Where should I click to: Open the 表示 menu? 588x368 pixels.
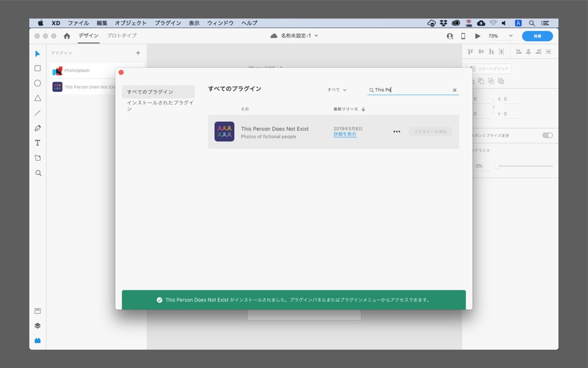click(194, 23)
